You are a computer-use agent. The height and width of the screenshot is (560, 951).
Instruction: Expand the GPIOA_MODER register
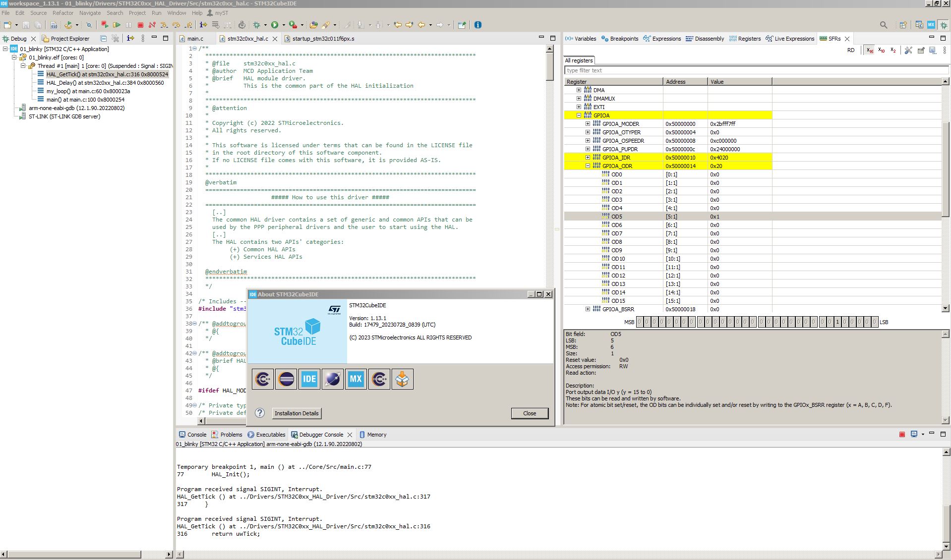pos(588,124)
